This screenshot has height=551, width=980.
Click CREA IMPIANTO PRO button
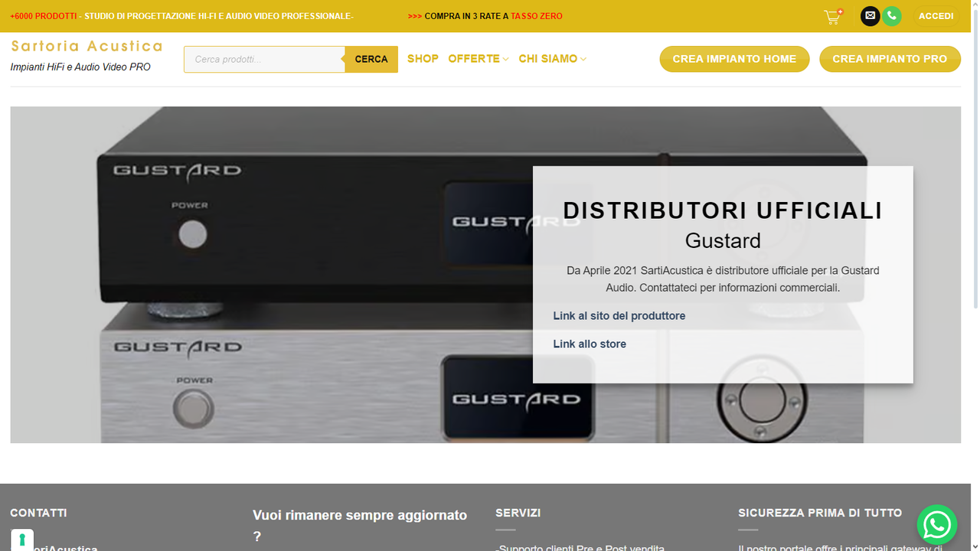pos(890,59)
